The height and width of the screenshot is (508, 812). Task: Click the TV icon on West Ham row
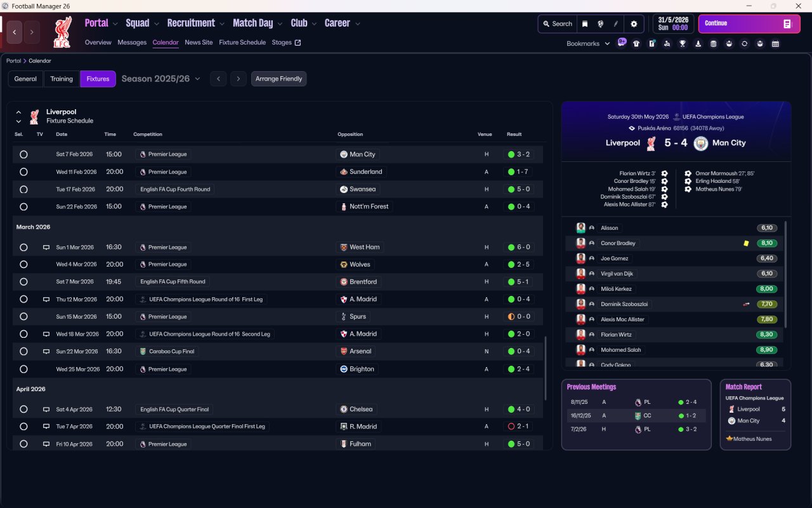(x=46, y=247)
